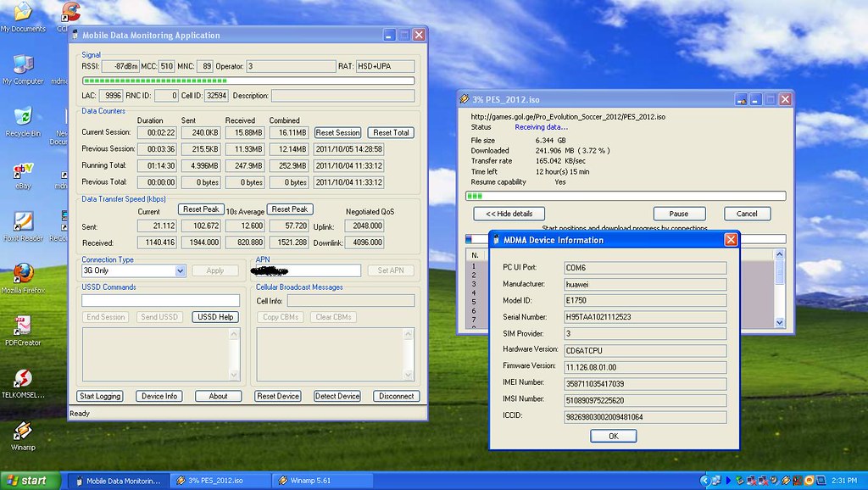Click the USSD Commands input field

[x=160, y=301]
